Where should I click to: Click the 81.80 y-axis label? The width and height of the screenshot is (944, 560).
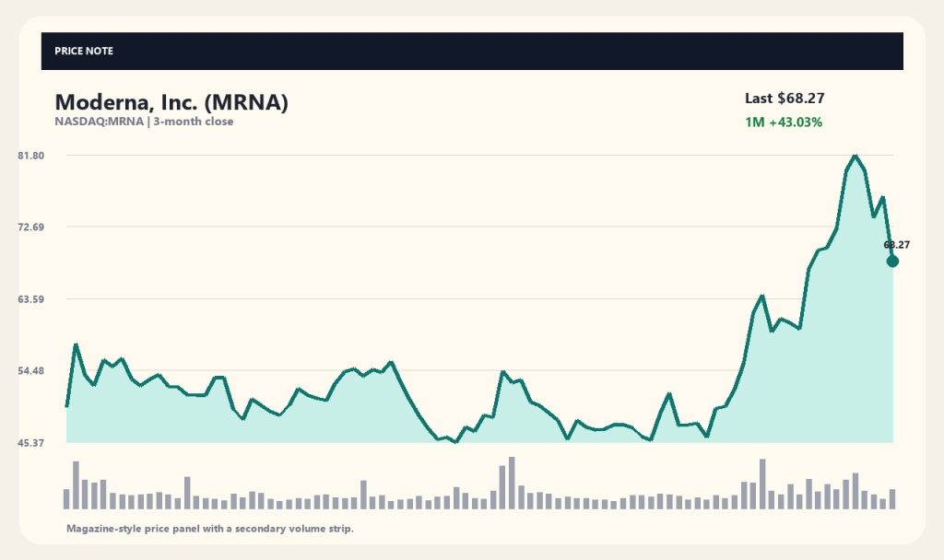click(x=30, y=156)
